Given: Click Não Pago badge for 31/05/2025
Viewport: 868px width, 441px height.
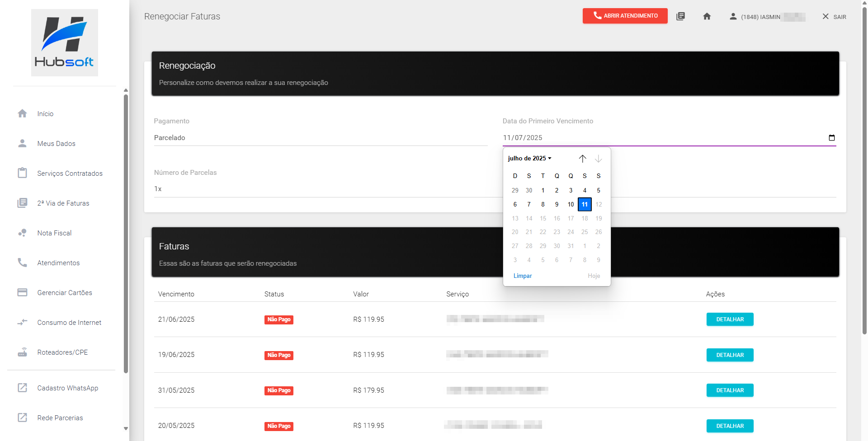Looking at the screenshot, I should [278, 390].
